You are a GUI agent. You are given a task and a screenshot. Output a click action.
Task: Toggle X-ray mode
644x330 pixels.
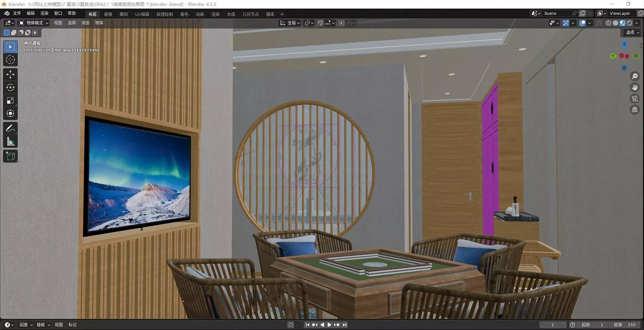[x=599, y=23]
